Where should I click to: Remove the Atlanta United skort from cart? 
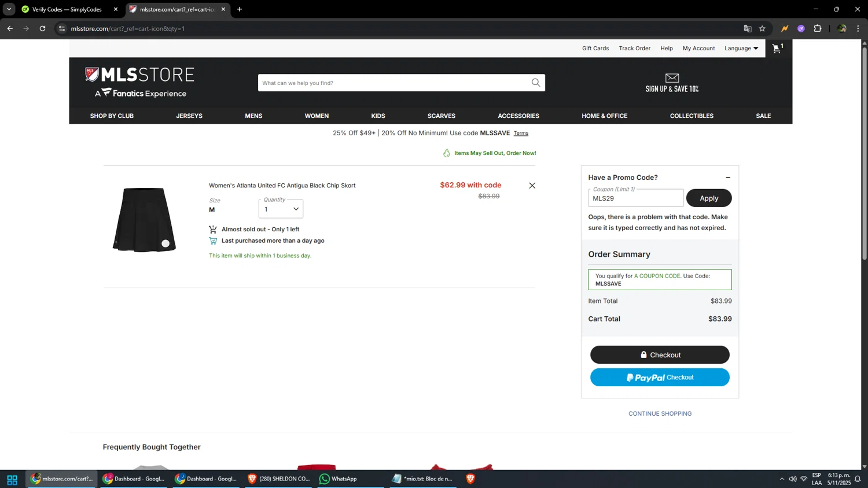point(532,186)
